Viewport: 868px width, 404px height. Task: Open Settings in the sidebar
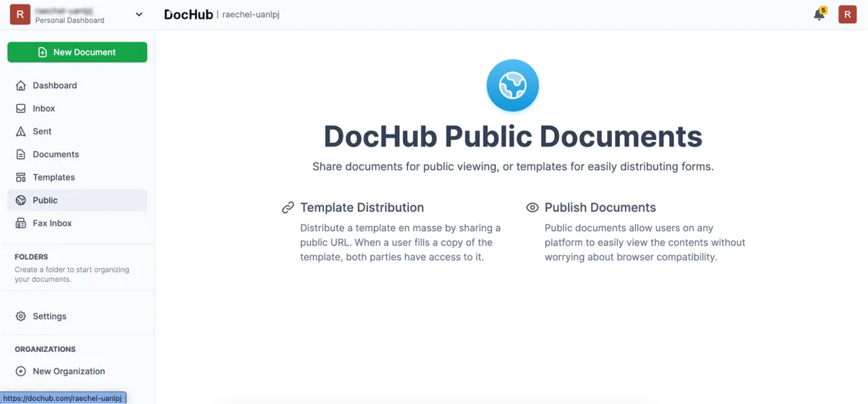pyautogui.click(x=77, y=317)
